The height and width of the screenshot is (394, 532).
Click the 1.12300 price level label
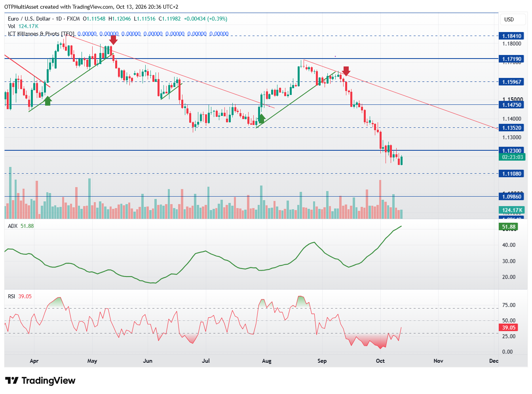click(512, 151)
